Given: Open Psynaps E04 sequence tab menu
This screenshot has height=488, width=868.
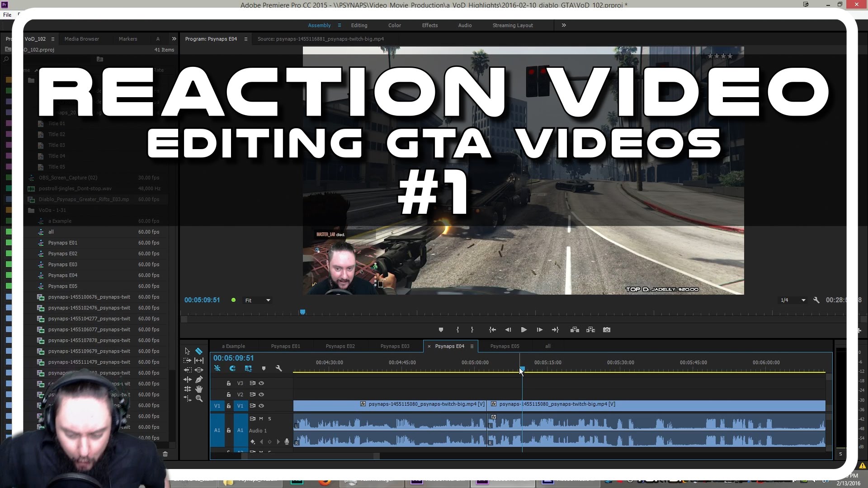Looking at the screenshot, I should (x=472, y=347).
